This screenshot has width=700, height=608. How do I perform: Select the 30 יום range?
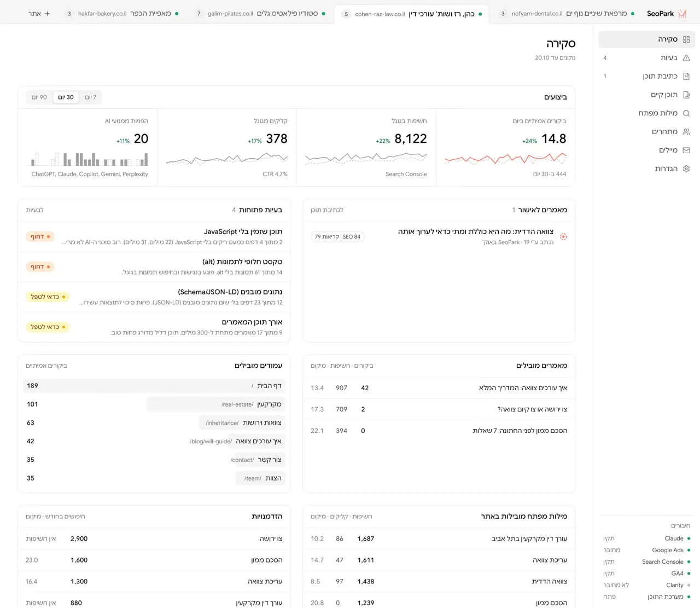[66, 97]
